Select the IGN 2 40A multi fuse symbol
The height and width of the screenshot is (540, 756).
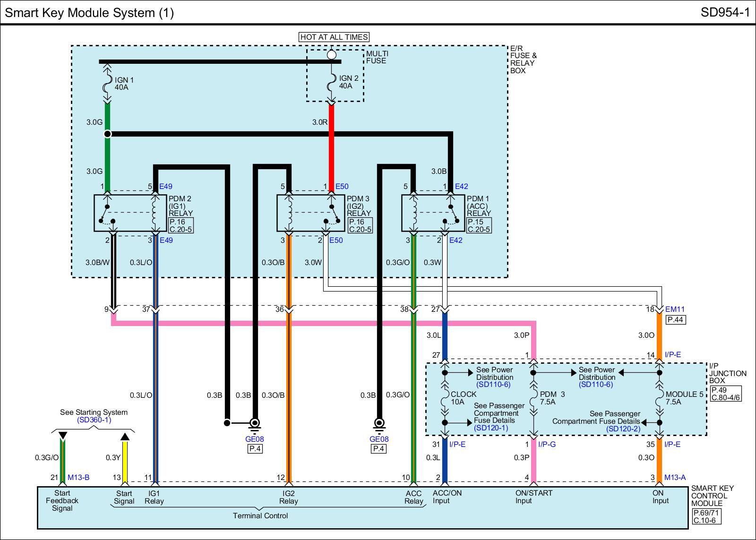[332, 82]
